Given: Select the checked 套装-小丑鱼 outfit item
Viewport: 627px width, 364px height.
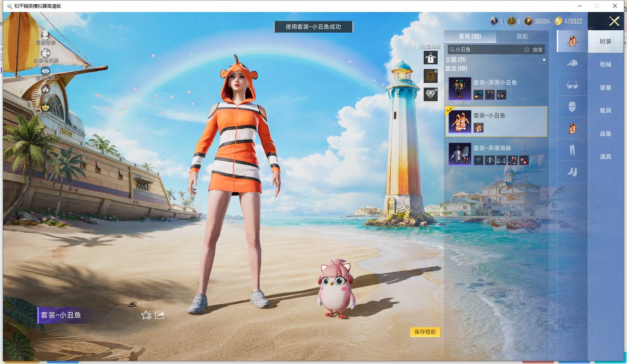Looking at the screenshot, I should click(496, 121).
